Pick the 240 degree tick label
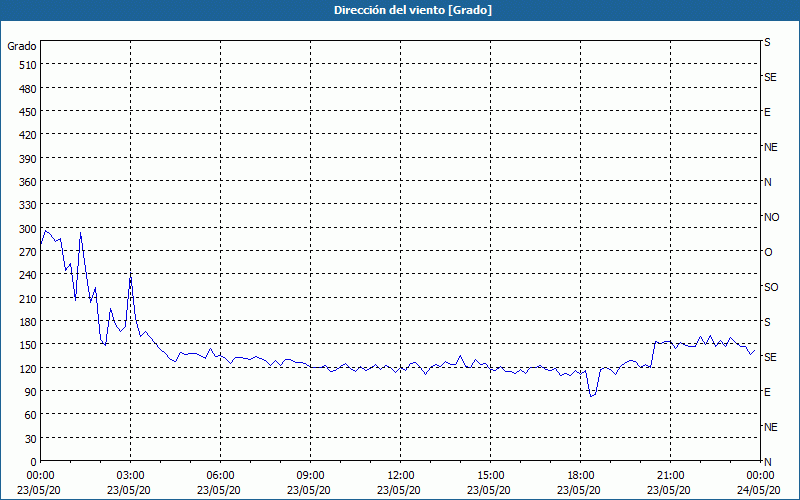 (x=28, y=276)
